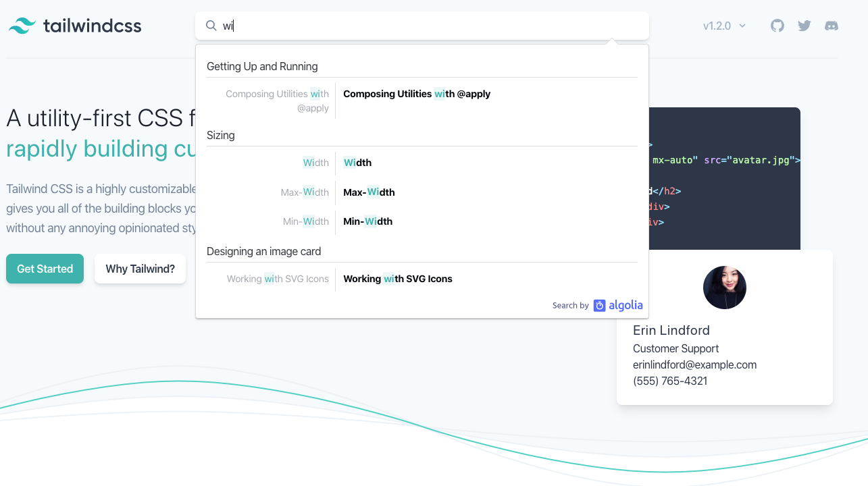Click the Get Started button
This screenshot has height=486, width=868.
pyautogui.click(x=45, y=269)
